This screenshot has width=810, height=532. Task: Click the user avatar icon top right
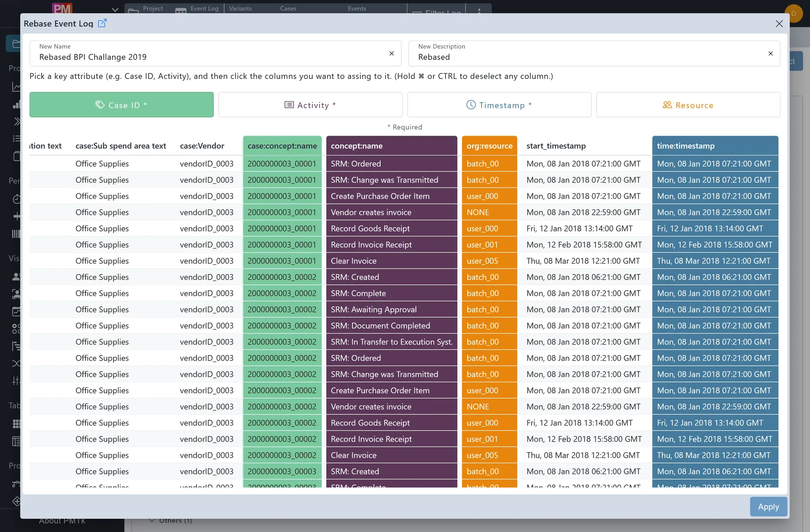click(x=793, y=13)
